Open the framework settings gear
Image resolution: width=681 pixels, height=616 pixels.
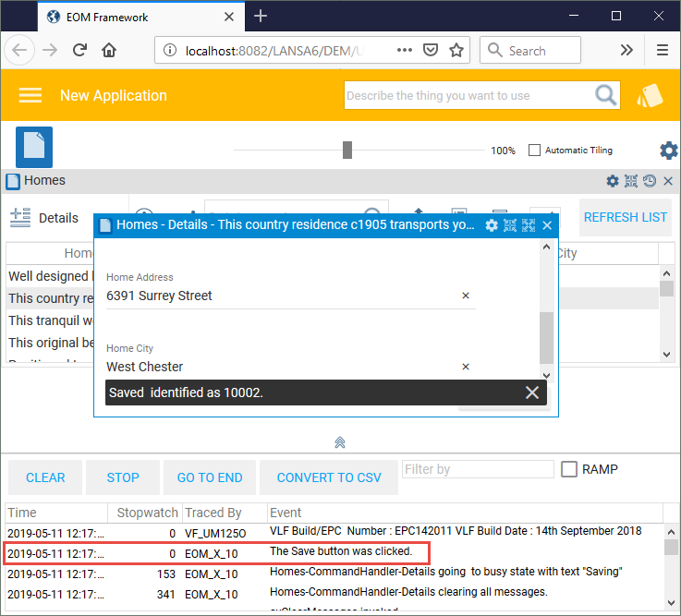(x=668, y=151)
